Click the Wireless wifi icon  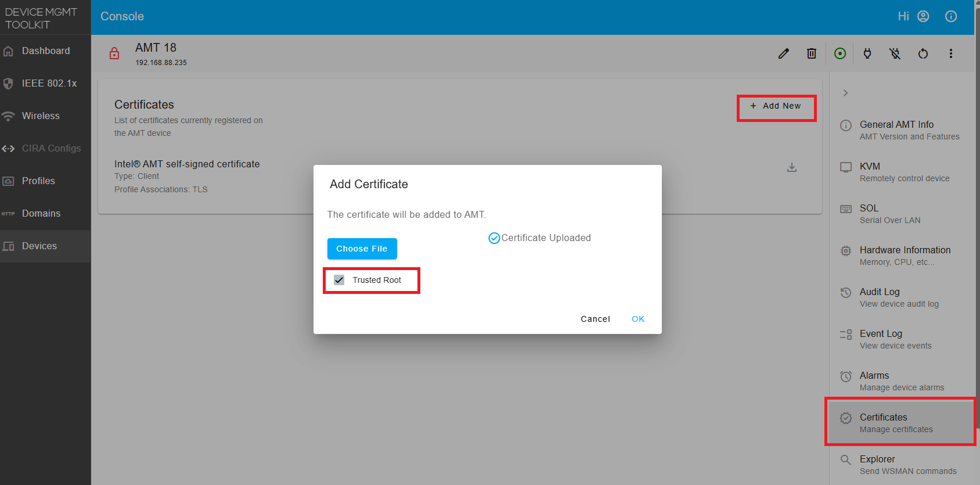tap(8, 116)
